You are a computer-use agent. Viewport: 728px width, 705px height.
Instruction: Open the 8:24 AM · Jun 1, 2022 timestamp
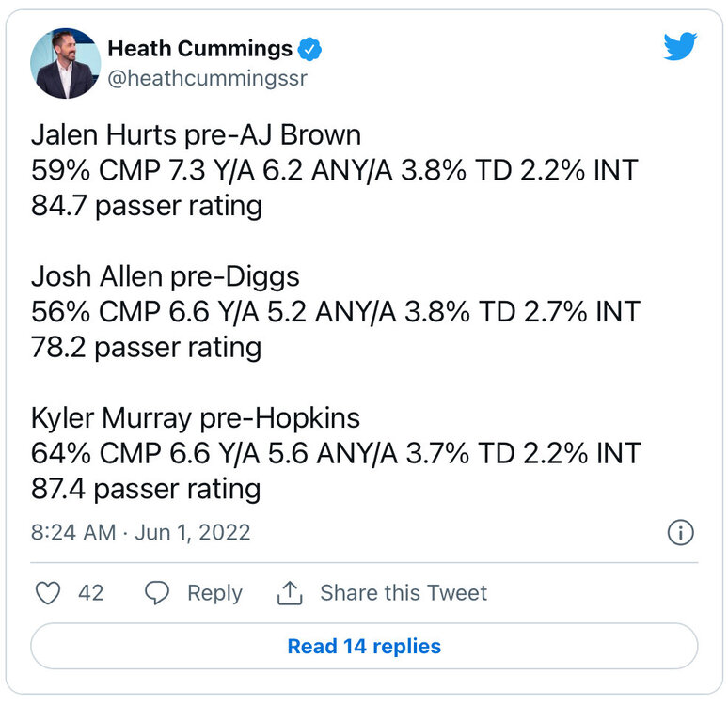tap(141, 532)
